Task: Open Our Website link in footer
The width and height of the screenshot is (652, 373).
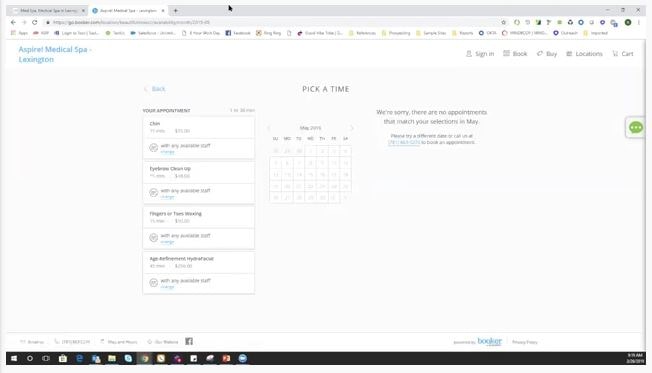Action: pos(163,342)
